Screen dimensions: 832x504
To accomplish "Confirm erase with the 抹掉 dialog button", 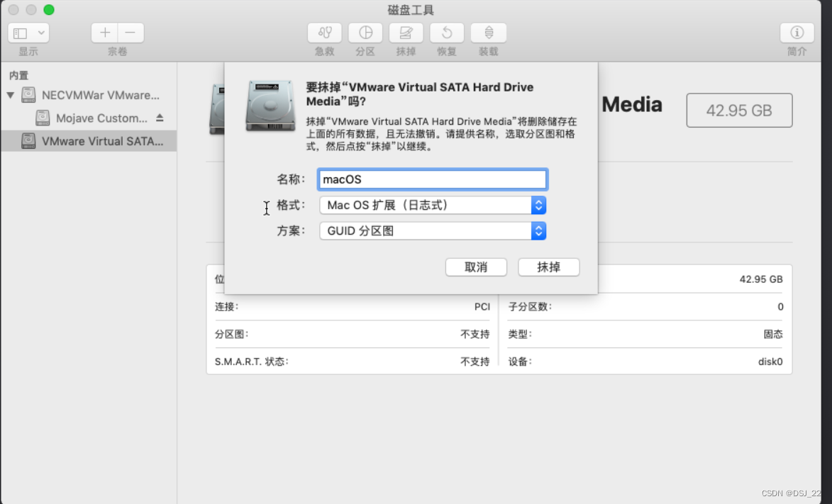I will tap(549, 267).
